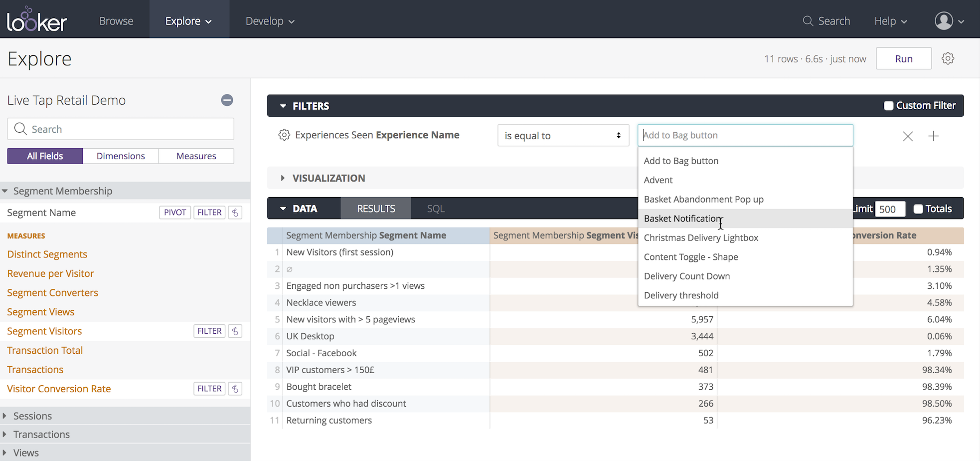980x461 pixels.
Task: Click FILTER button for Visitor Conversion Rate
Action: (x=209, y=389)
